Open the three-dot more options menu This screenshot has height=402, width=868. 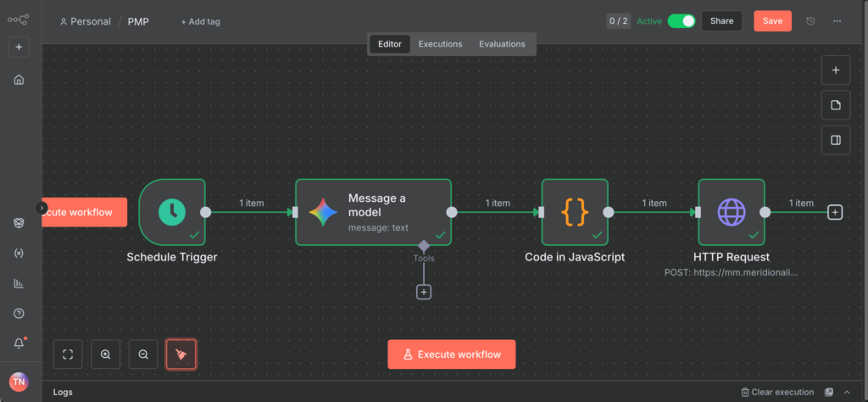[837, 21]
